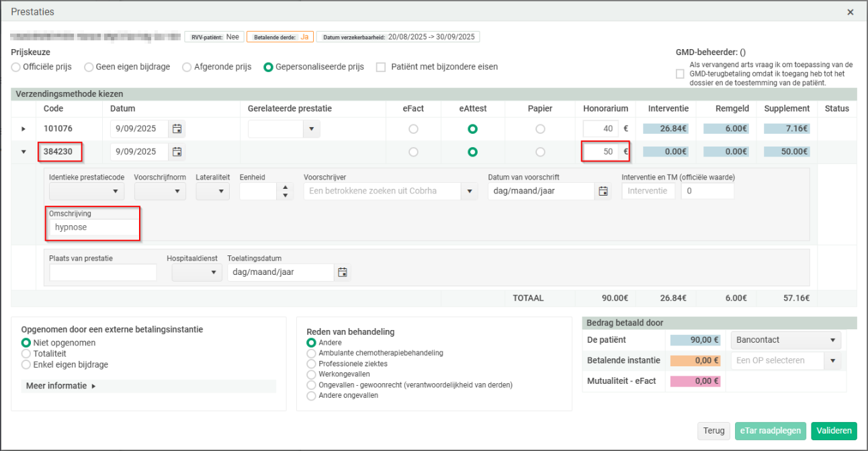Viewport: 868px width, 451px height.
Task: Increase Eenheid value with up arrow
Action: click(286, 188)
